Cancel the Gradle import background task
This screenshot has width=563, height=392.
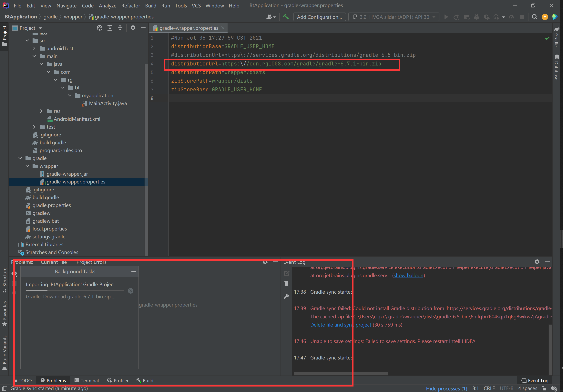click(x=131, y=291)
